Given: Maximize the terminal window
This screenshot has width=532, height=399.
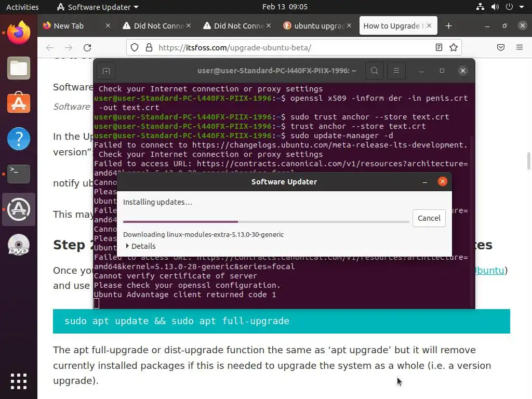Looking at the screenshot, I should tap(442, 71).
